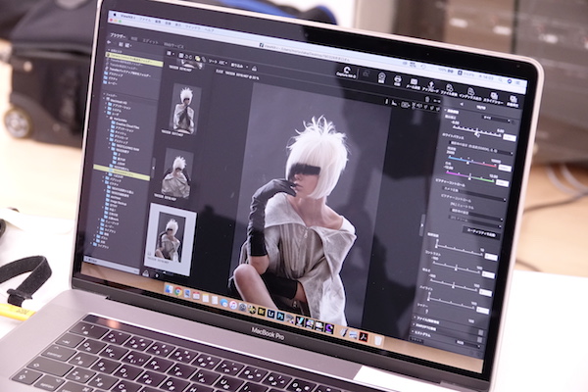Open the thumbnail view mode dropdown
The image size is (588, 392).
(171, 54)
